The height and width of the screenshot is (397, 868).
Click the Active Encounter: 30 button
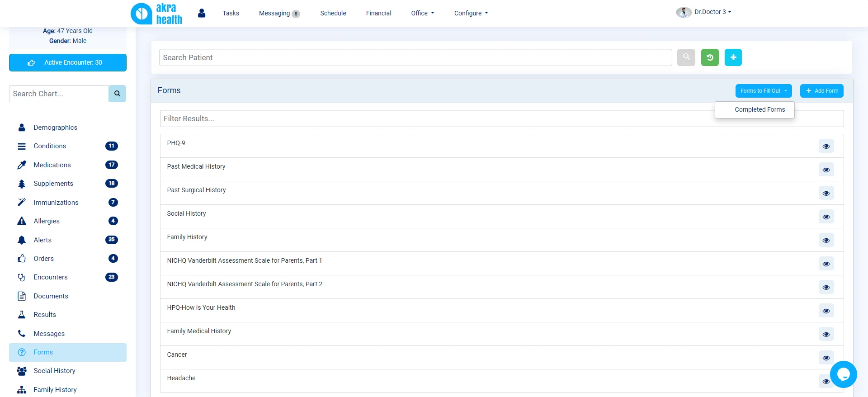click(68, 62)
